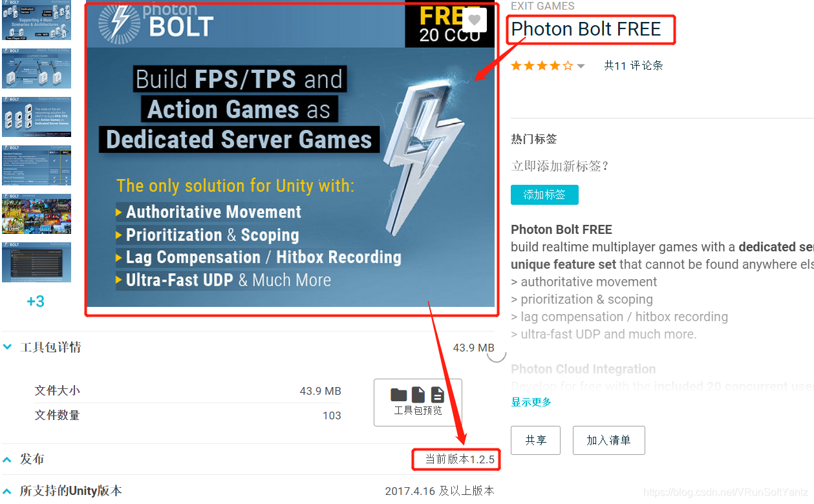Screen dimensions: 814x504
Task: Select the first screenshot thumbnail
Action: (x=37, y=21)
